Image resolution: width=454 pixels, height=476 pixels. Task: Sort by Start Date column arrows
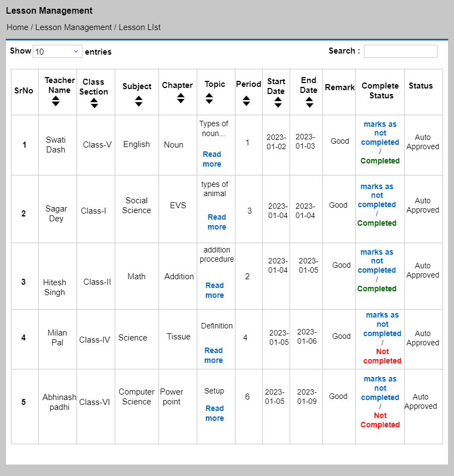[278, 102]
